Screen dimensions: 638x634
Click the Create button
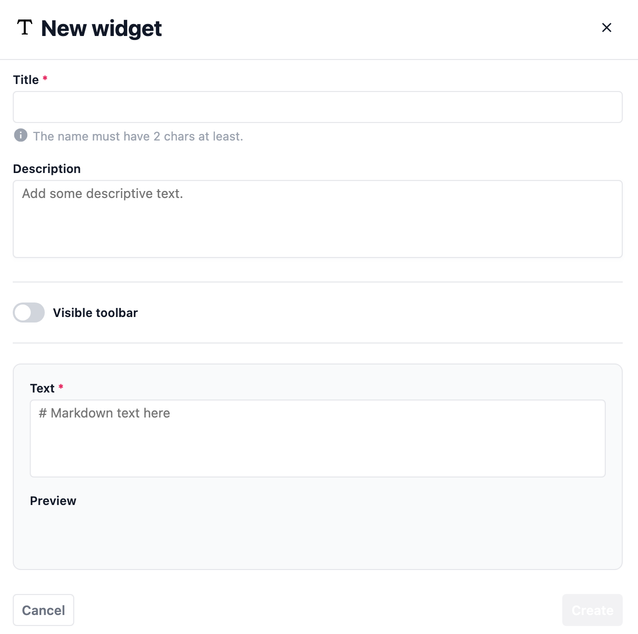[x=592, y=610]
